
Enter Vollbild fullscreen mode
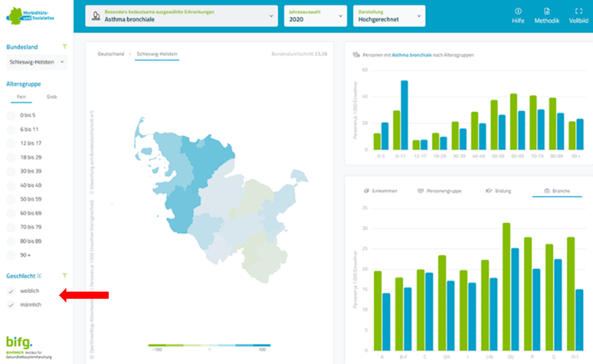pos(578,11)
